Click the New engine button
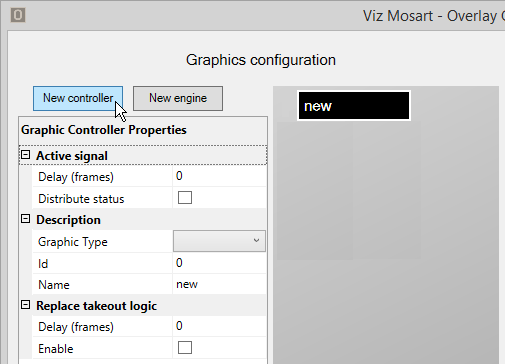The height and width of the screenshot is (364, 505). tap(178, 98)
